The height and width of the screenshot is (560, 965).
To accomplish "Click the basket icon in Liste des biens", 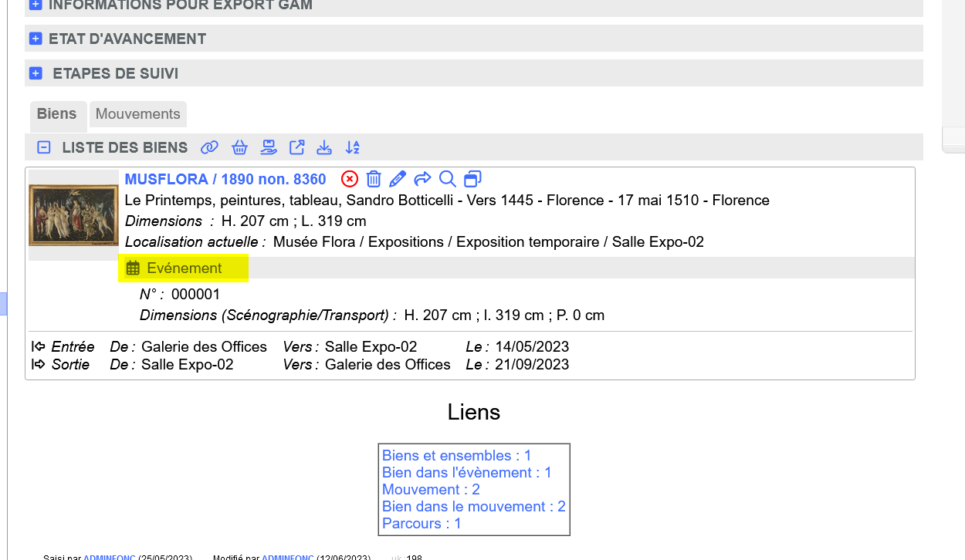I will 239,147.
